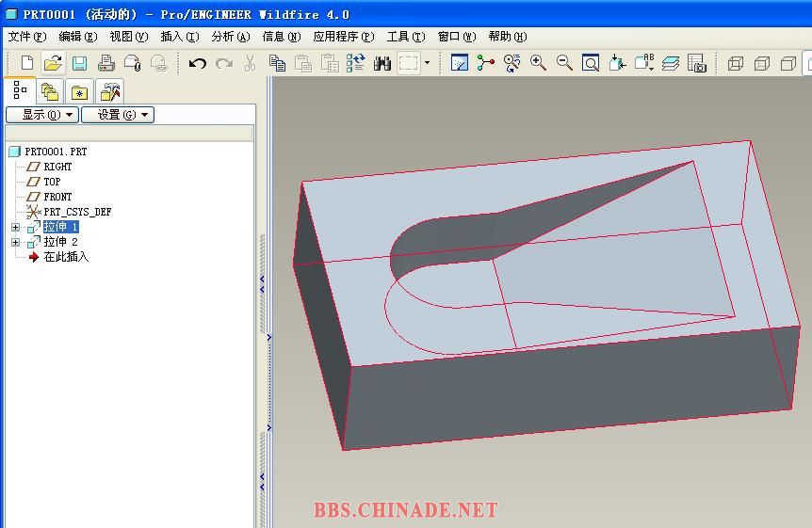The height and width of the screenshot is (528, 812).
Task: Click the Undo arrow icon
Action: coord(198,63)
